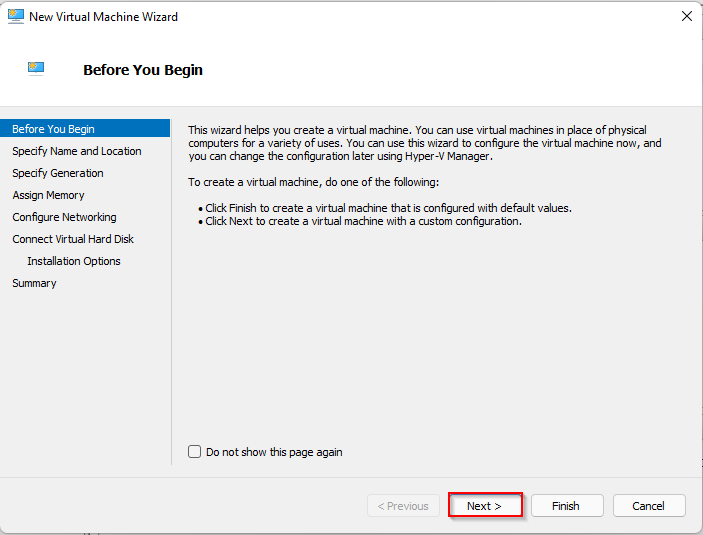
Task: Click the bold Before You Begin heading
Action: [143, 70]
